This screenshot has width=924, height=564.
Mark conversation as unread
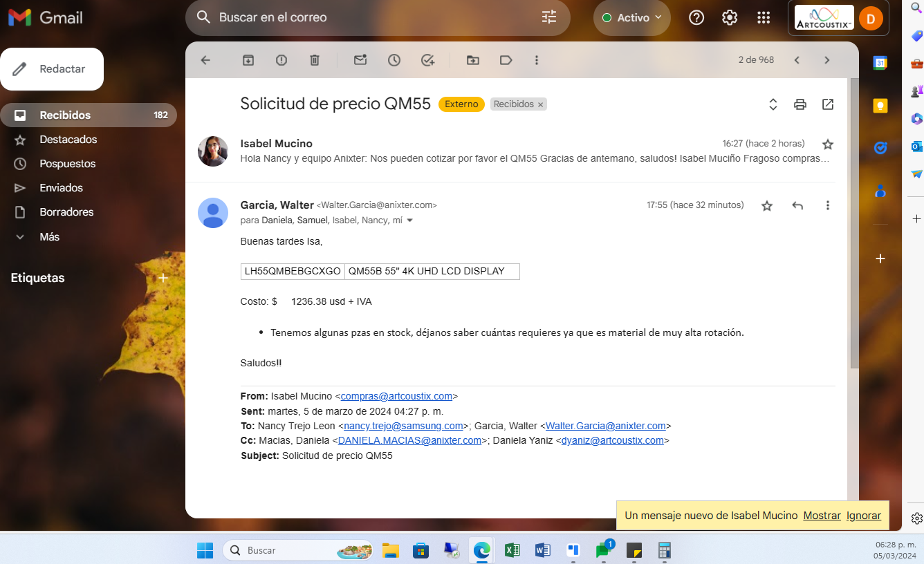click(x=360, y=60)
